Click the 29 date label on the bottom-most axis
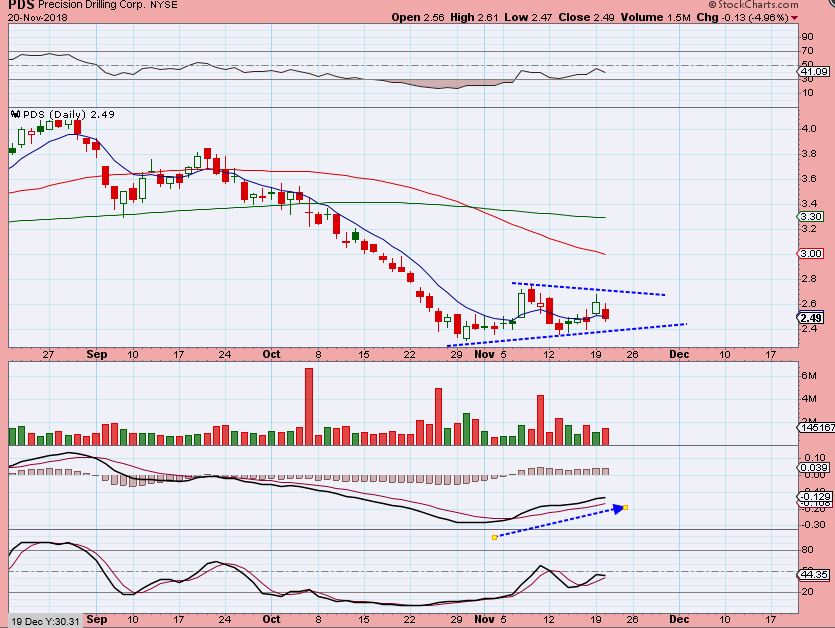The height and width of the screenshot is (628, 835). pos(456,619)
